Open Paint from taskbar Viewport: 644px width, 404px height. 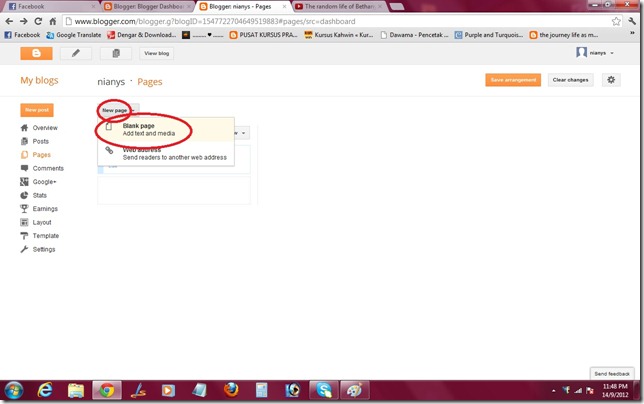pyautogui.click(x=355, y=390)
